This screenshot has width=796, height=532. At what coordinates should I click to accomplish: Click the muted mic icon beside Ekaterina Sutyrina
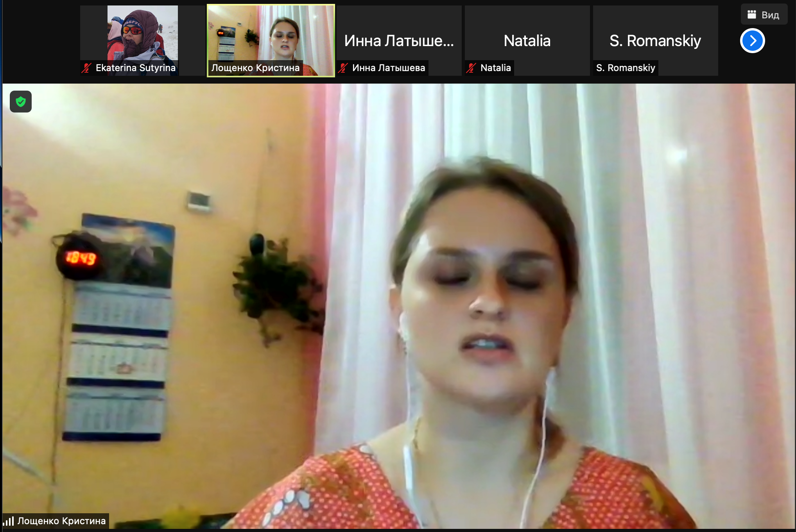point(86,68)
